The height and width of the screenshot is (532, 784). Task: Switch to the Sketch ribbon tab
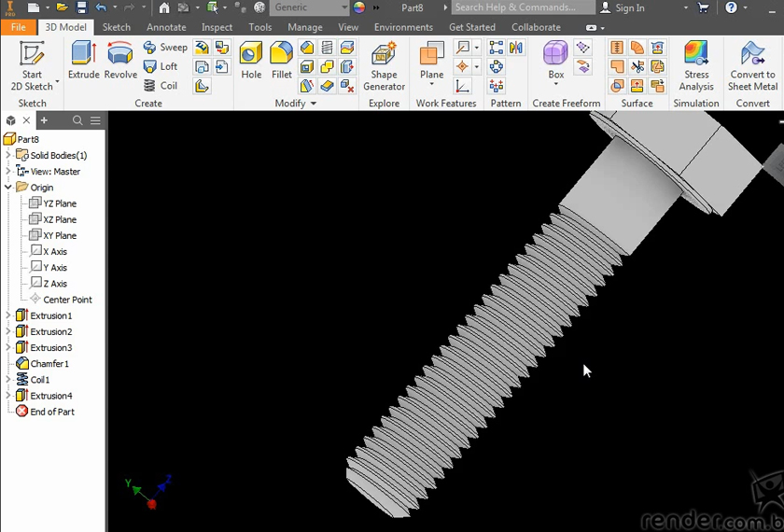116,27
